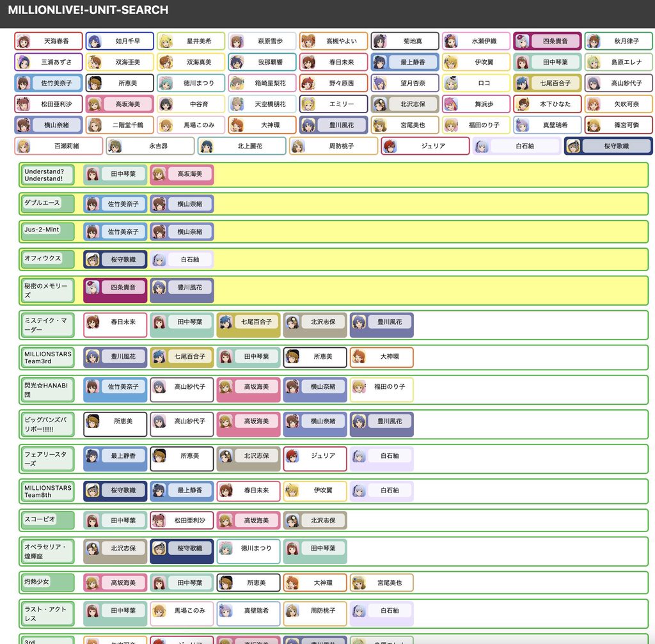This screenshot has height=644, width=655.
Task: Deselect the highlighted 最上静香 filter
Action: tap(405, 62)
